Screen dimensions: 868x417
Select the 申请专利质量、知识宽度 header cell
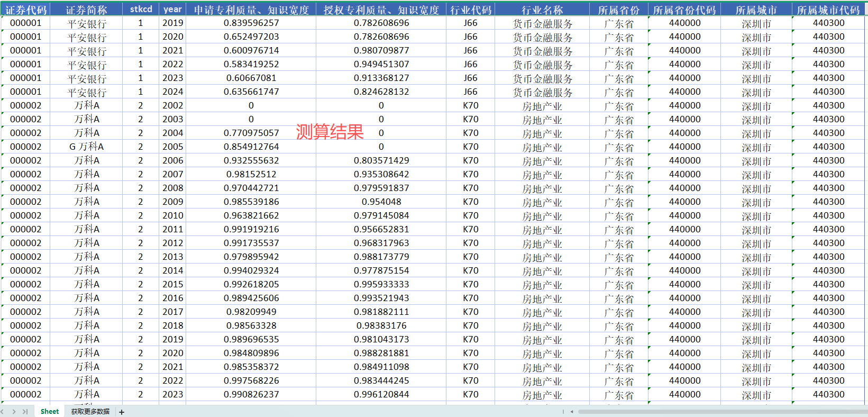click(251, 10)
